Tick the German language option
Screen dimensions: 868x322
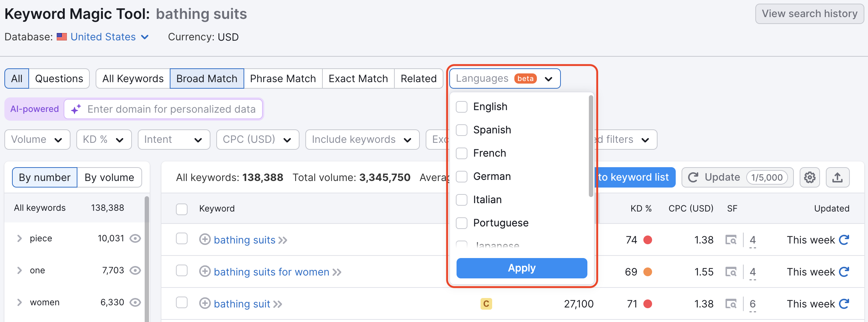click(x=462, y=177)
